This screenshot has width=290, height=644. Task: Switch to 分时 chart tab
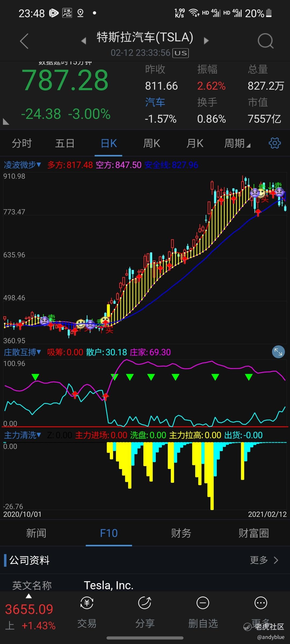click(22, 143)
